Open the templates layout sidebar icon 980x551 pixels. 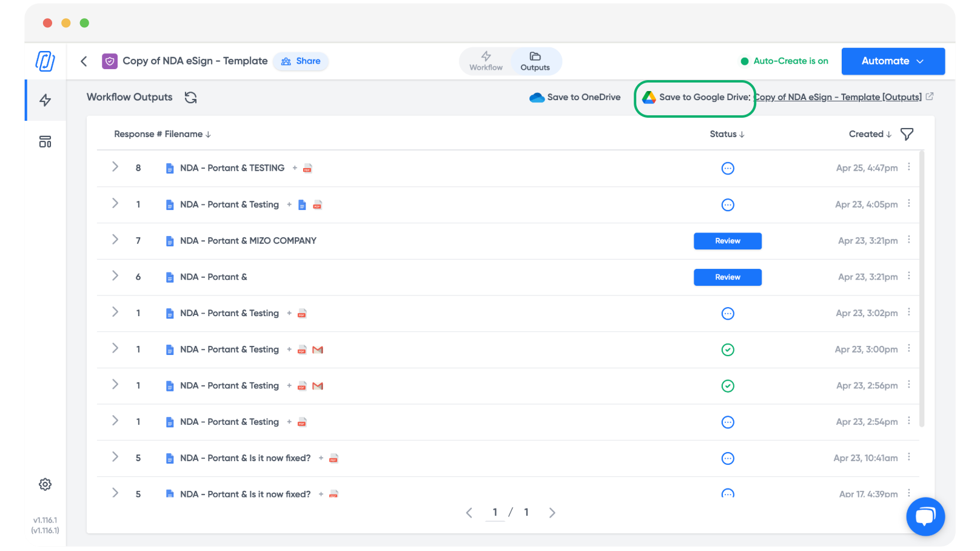point(45,142)
